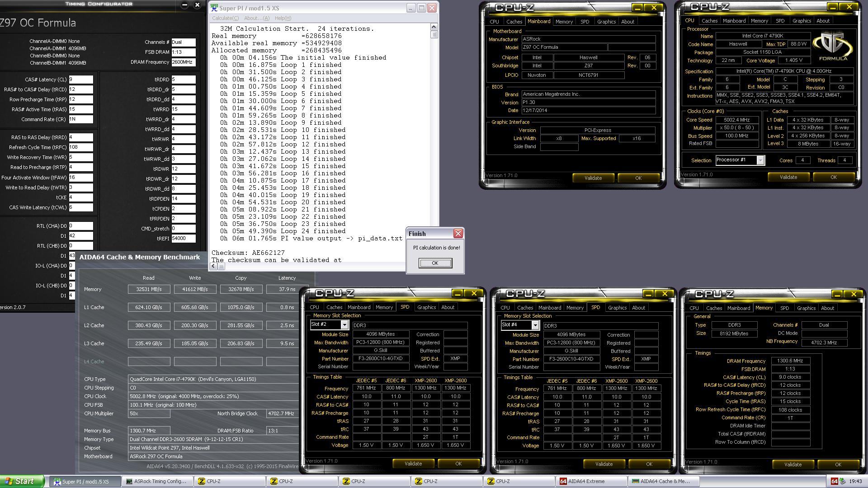Open Help menu in Super PI
Image resolution: width=868 pixels, height=488 pixels.
pyautogui.click(x=283, y=18)
